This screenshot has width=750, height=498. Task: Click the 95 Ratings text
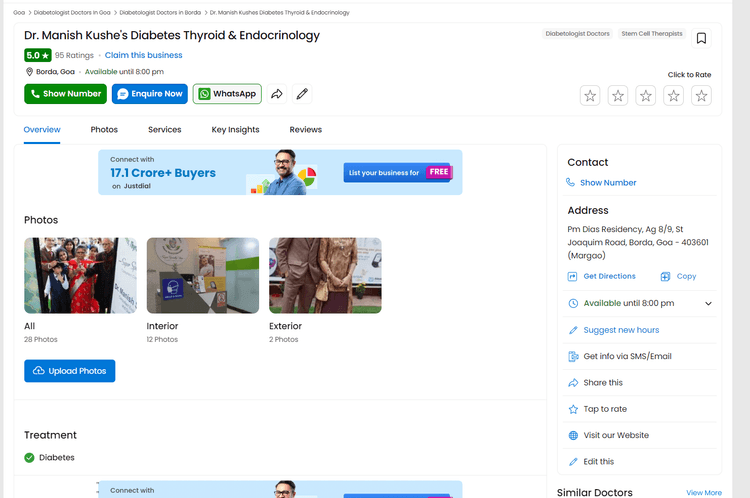click(74, 55)
